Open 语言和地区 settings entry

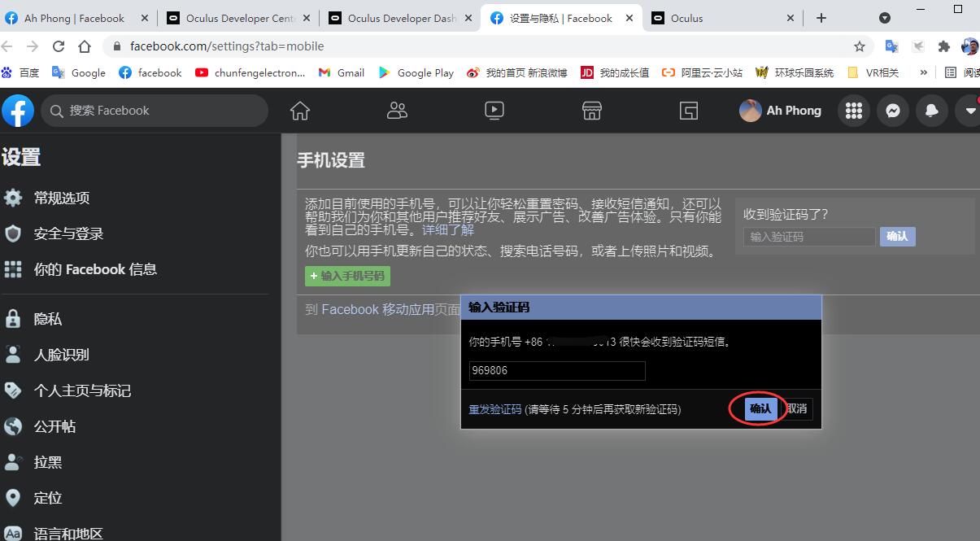[x=68, y=534]
